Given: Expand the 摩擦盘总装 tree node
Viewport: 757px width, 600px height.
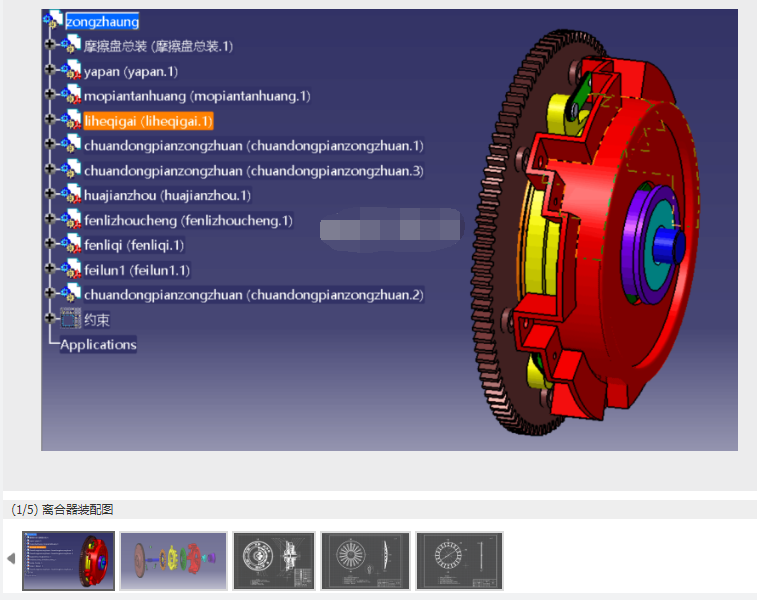Looking at the screenshot, I should 50,44.
